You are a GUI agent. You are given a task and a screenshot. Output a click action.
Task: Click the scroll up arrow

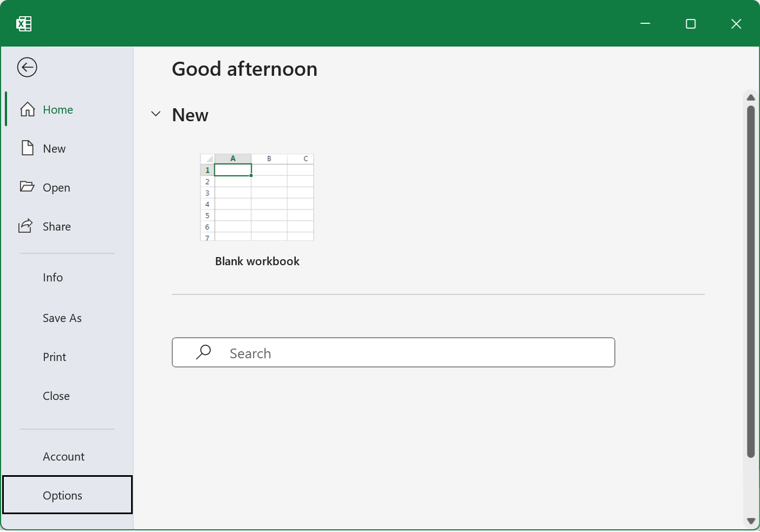pos(751,97)
